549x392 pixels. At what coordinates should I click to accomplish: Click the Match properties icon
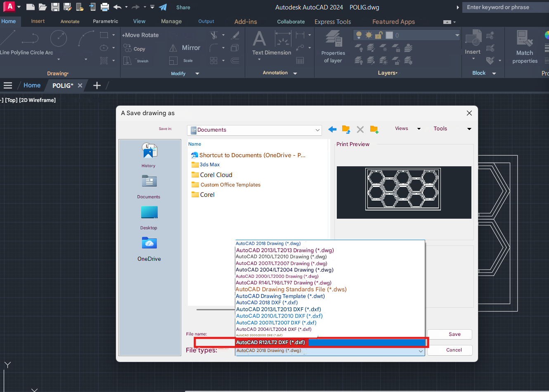coord(525,38)
